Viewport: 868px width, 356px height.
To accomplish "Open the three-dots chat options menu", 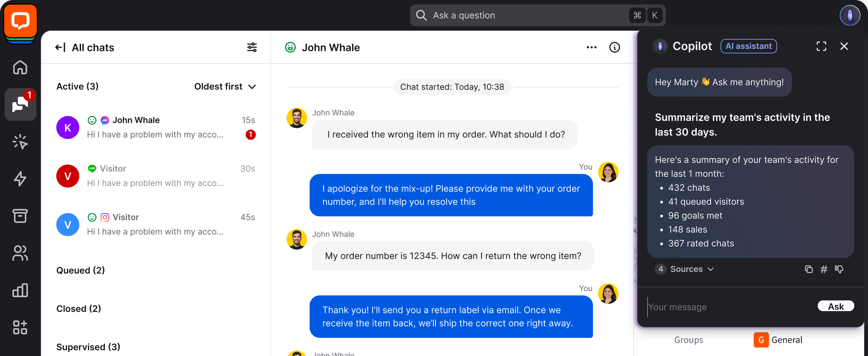I will [591, 47].
